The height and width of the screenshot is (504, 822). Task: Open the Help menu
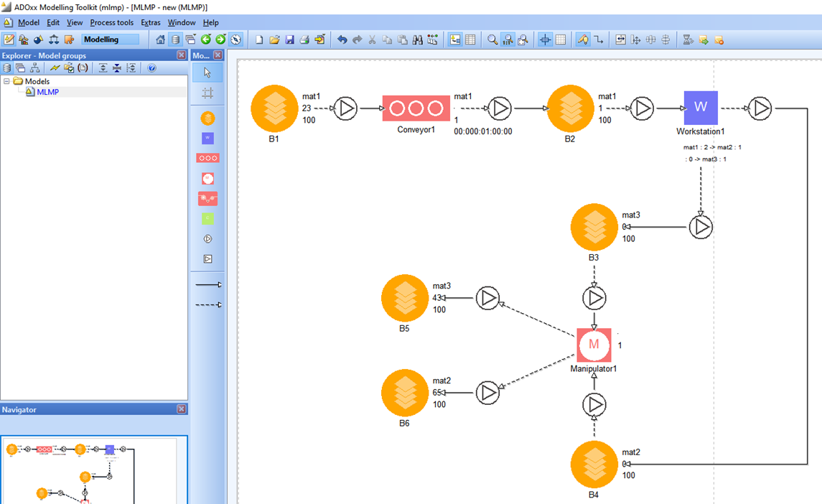click(211, 22)
